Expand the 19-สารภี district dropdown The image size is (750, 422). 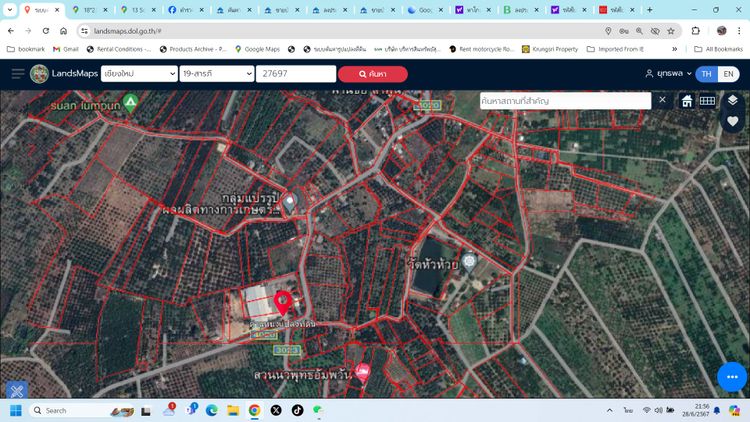point(217,74)
